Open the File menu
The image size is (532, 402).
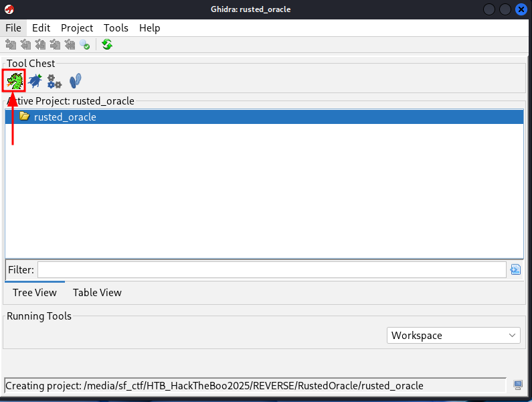pyautogui.click(x=13, y=28)
